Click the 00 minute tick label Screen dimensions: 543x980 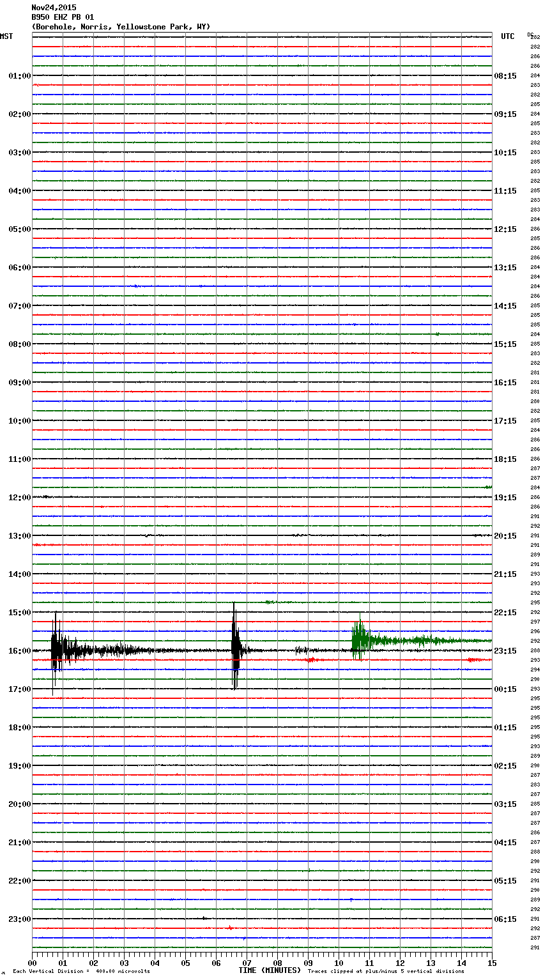[32, 963]
